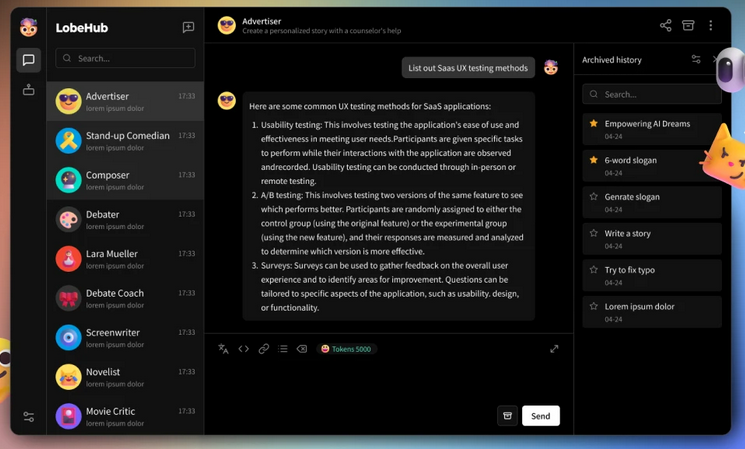Open the Stand-up Comedian conversation
The height and width of the screenshot is (449, 745).
[x=125, y=141]
